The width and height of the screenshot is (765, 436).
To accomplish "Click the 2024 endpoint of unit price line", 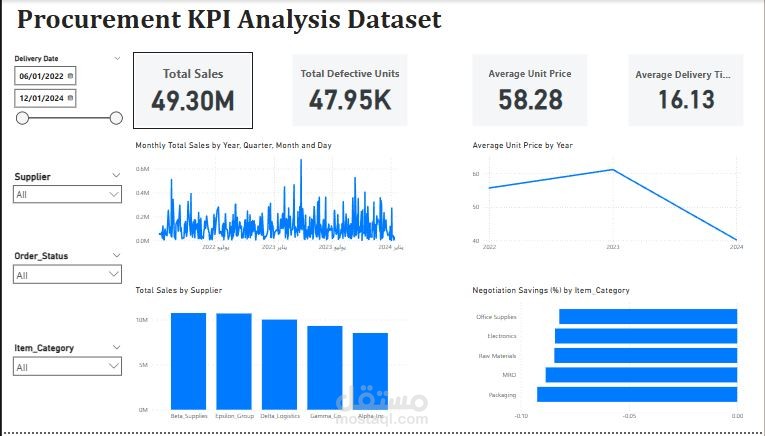I will click(x=736, y=239).
